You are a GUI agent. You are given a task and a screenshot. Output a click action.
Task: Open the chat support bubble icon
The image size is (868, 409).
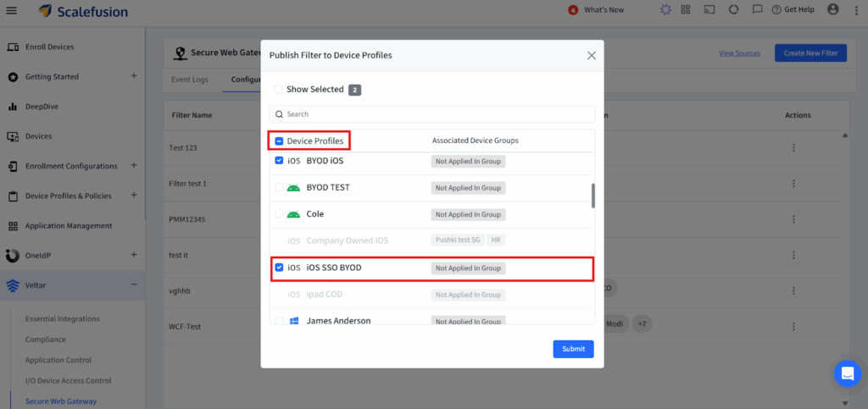tap(847, 373)
